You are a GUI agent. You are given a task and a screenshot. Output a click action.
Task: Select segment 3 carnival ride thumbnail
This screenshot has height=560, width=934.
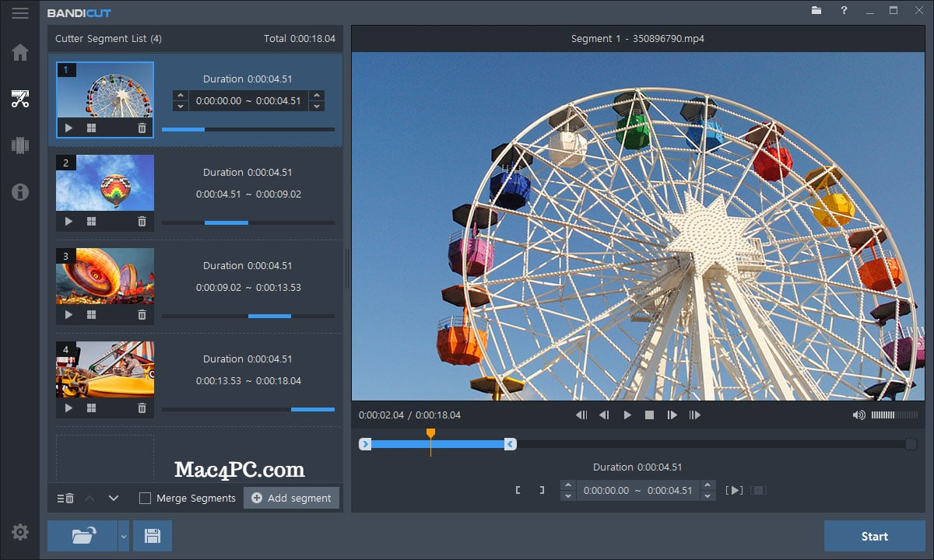point(105,276)
